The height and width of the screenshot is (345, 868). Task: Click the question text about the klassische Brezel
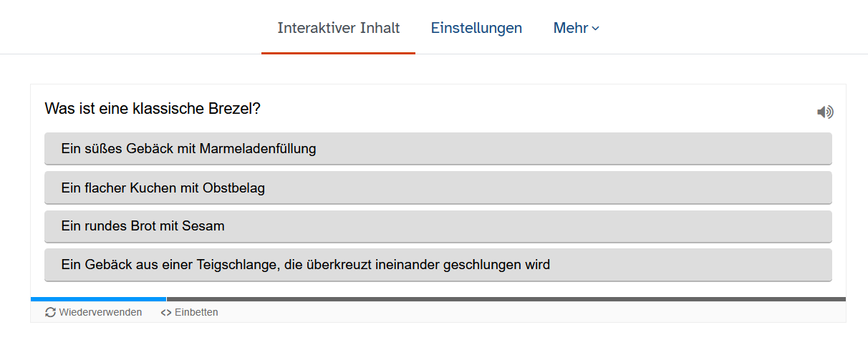pos(153,109)
